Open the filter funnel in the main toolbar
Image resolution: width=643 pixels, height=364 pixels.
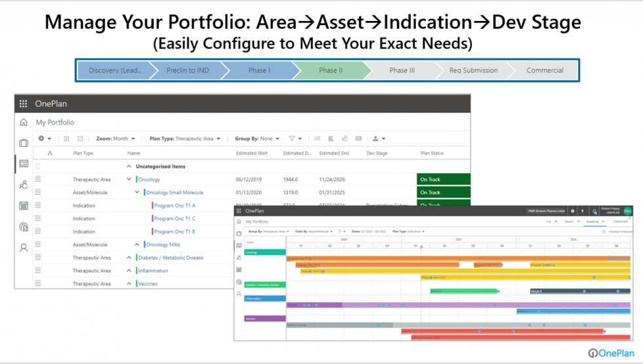pos(292,138)
